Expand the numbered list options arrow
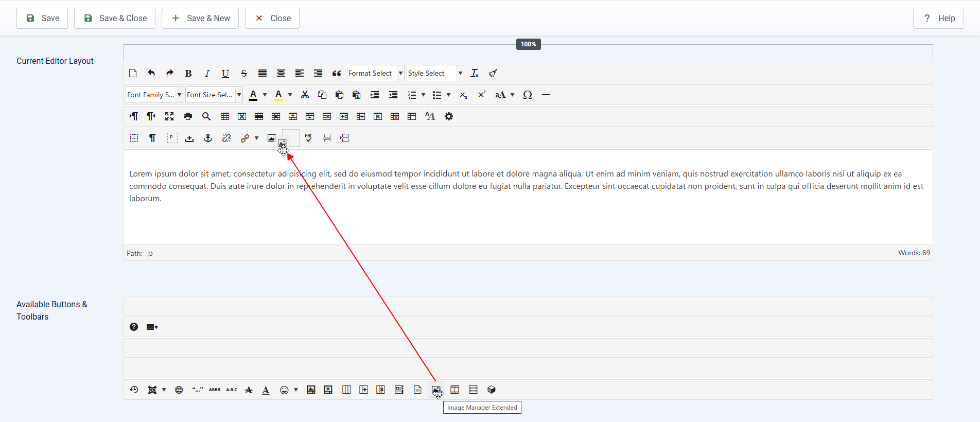Viewport: 980px width, 422px height. click(423, 95)
